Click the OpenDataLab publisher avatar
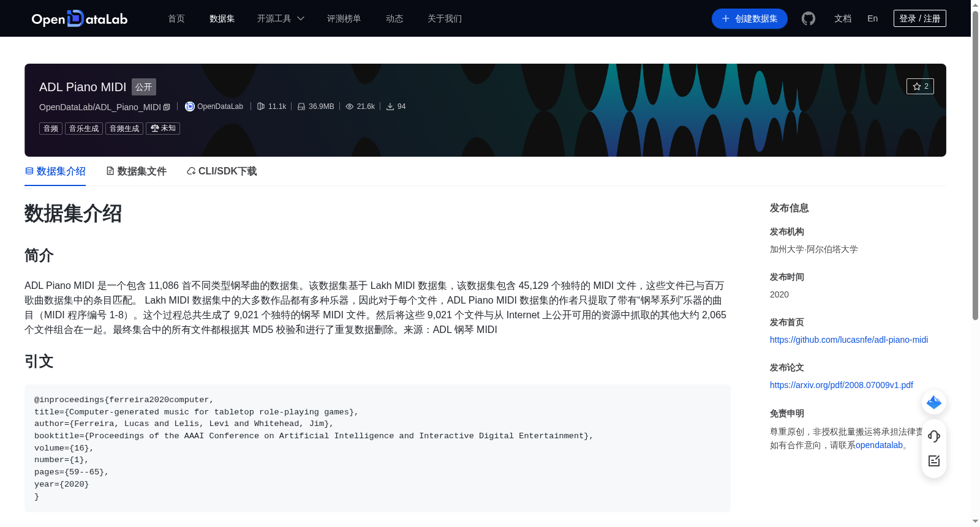The height and width of the screenshot is (527, 980). click(190, 107)
